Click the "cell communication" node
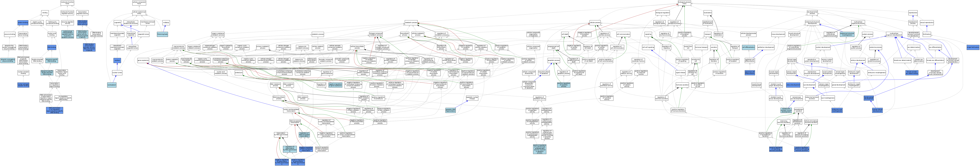 coord(623,34)
